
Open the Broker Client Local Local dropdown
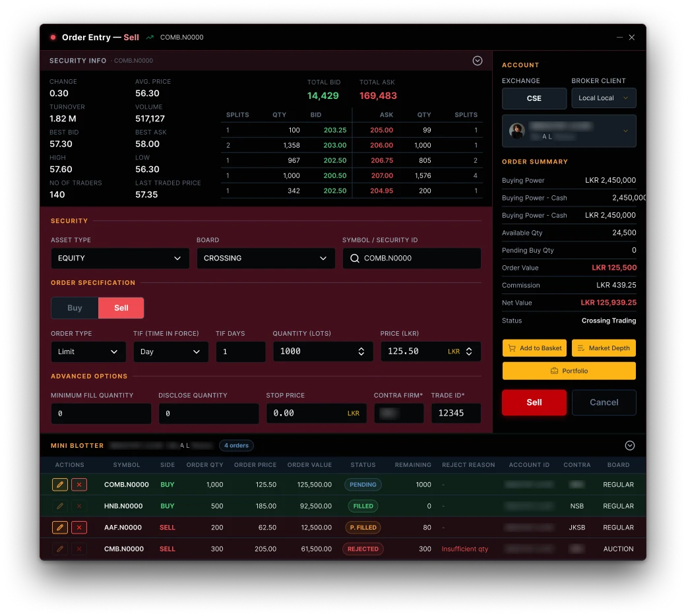[604, 98]
